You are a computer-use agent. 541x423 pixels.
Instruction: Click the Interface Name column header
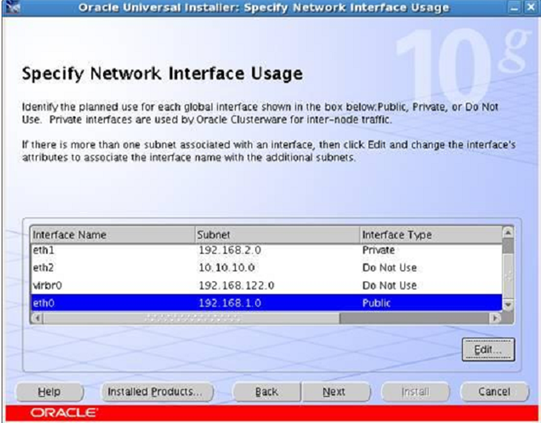click(x=113, y=235)
